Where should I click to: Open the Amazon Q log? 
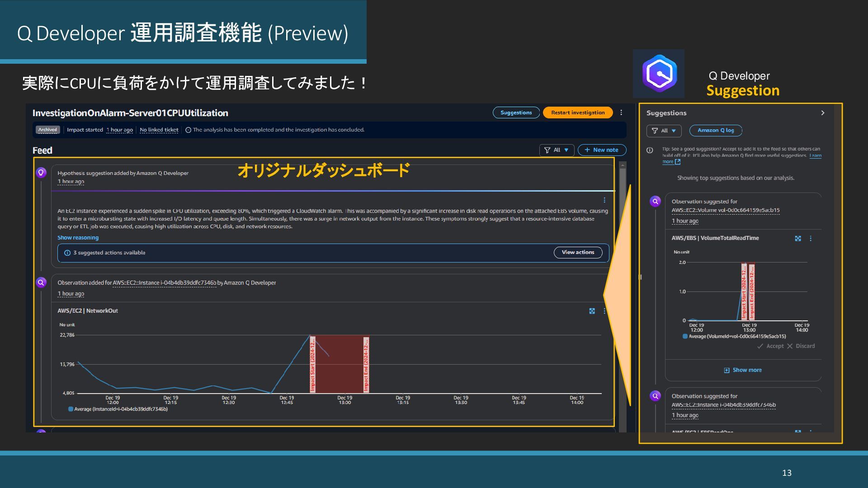click(x=715, y=131)
